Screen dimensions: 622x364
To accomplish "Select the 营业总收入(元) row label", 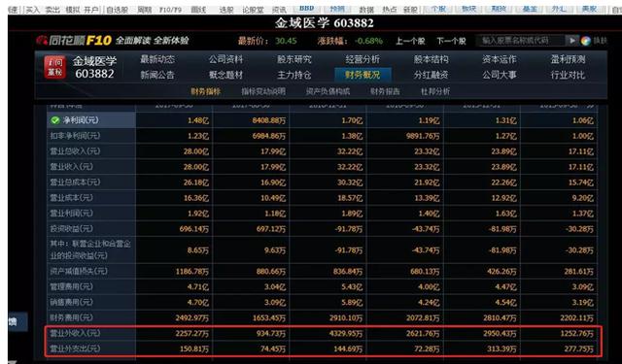I will pos(75,150).
